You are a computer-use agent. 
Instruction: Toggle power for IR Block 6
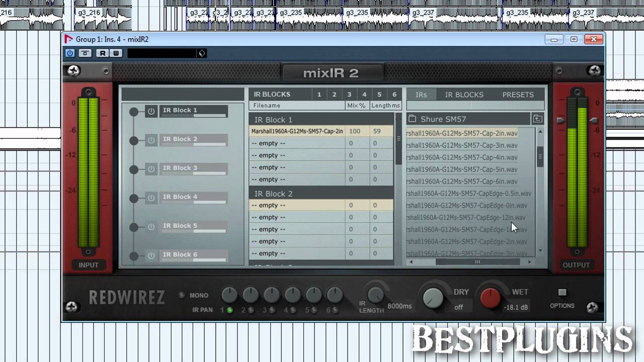tap(151, 256)
